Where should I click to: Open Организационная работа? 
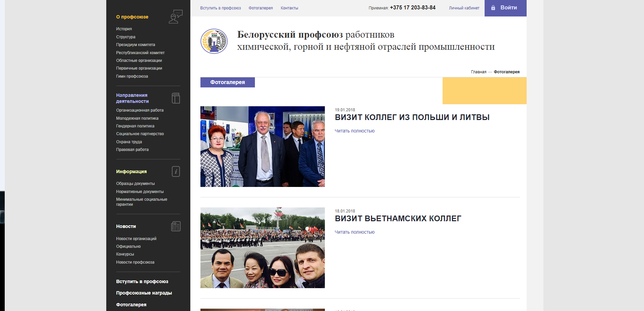point(140,110)
